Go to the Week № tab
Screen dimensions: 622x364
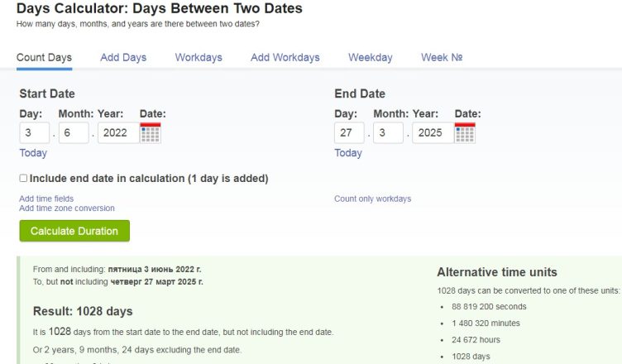point(442,58)
